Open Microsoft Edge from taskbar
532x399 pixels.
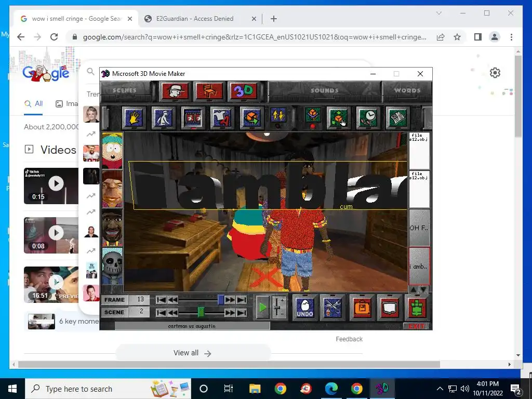(x=331, y=389)
